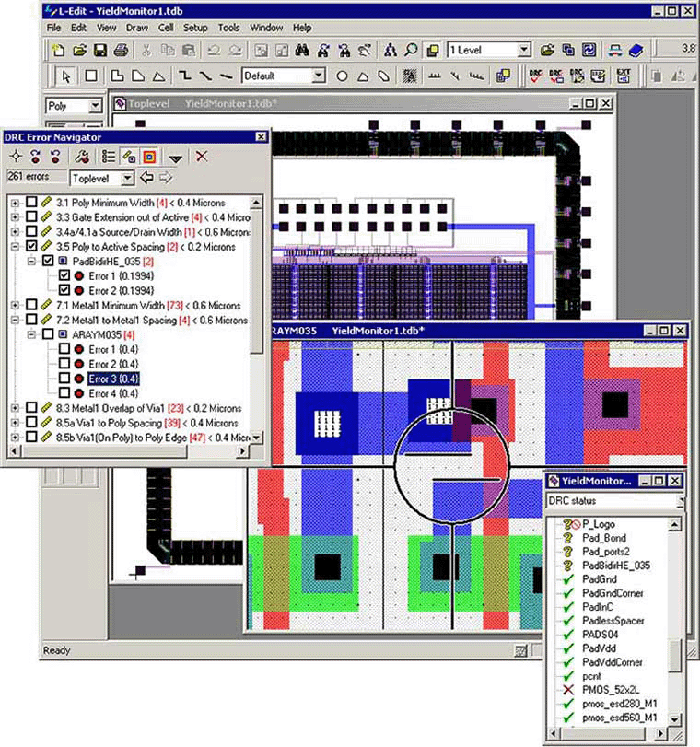Open the Tools menu
The image size is (700, 747).
pos(228,28)
